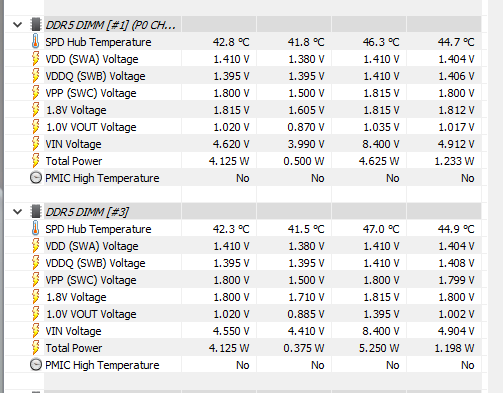
Task: Click lightning icon for DIMM #1 VDD (SWA) Voltage
Action: tap(35, 59)
